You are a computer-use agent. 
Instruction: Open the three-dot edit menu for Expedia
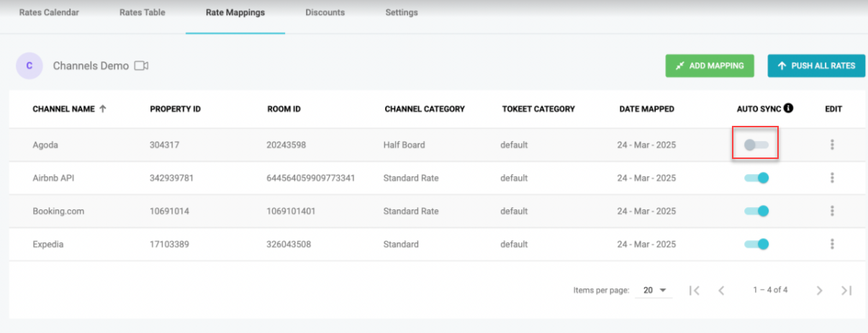(x=832, y=244)
